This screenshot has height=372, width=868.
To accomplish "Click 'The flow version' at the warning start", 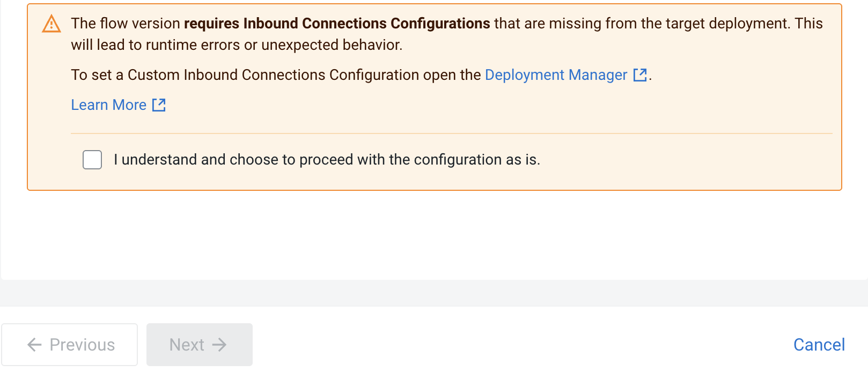I will coord(126,24).
